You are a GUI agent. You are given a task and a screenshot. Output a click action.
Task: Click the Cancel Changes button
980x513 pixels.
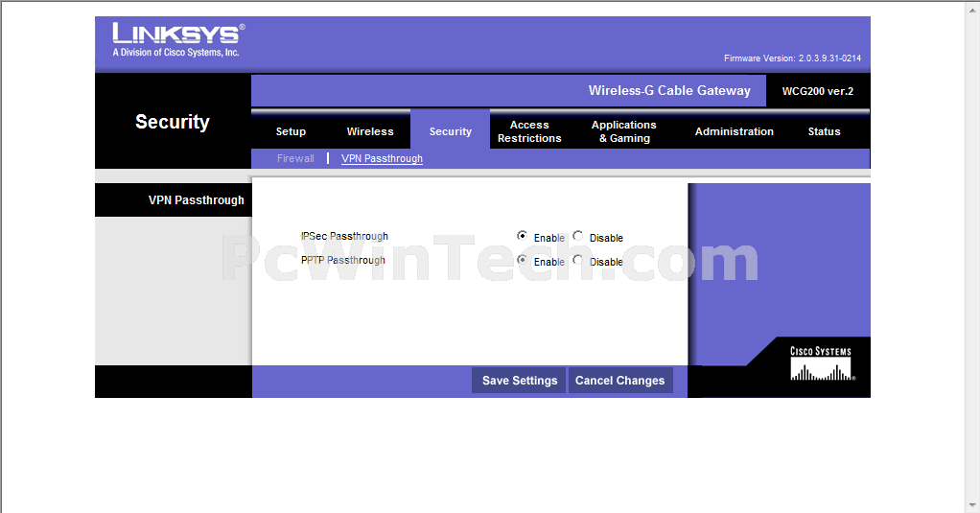tap(620, 381)
